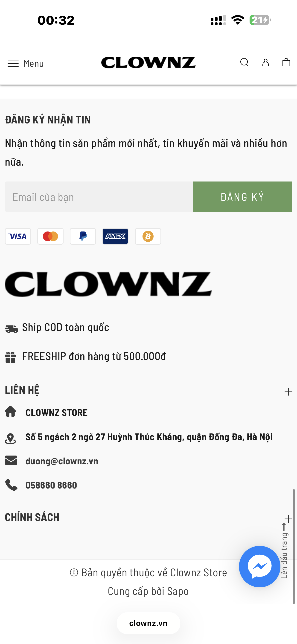Expand the CHÍNH SÁCH section
This screenshot has height=644, width=297.
pos(288,519)
